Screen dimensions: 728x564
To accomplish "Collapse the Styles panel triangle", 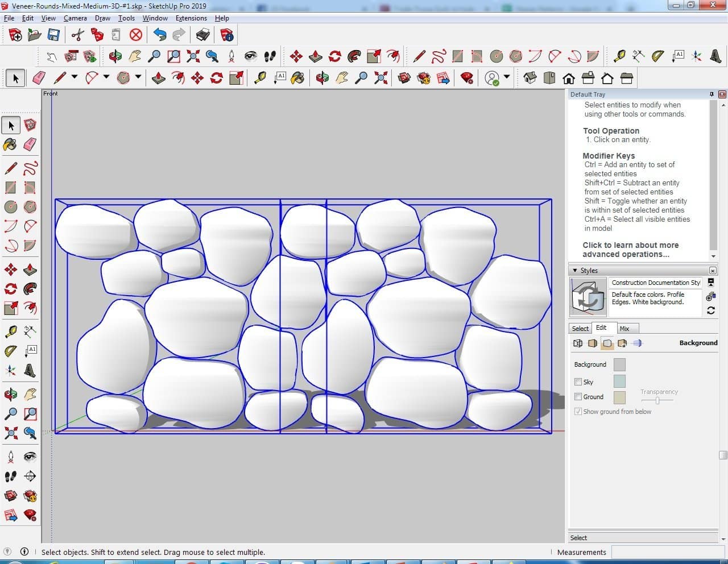I will tap(575, 271).
